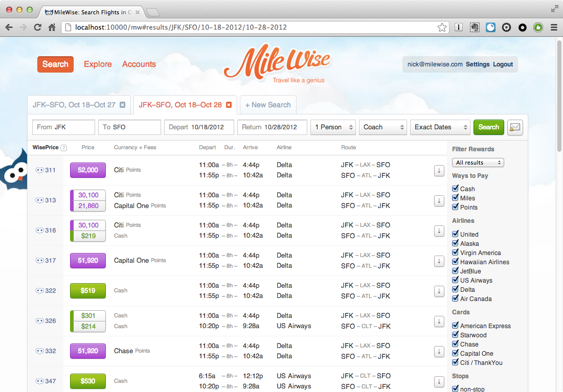The height and width of the screenshot is (392, 563).
Task: Reload the page with refresh icon
Action: click(37, 27)
